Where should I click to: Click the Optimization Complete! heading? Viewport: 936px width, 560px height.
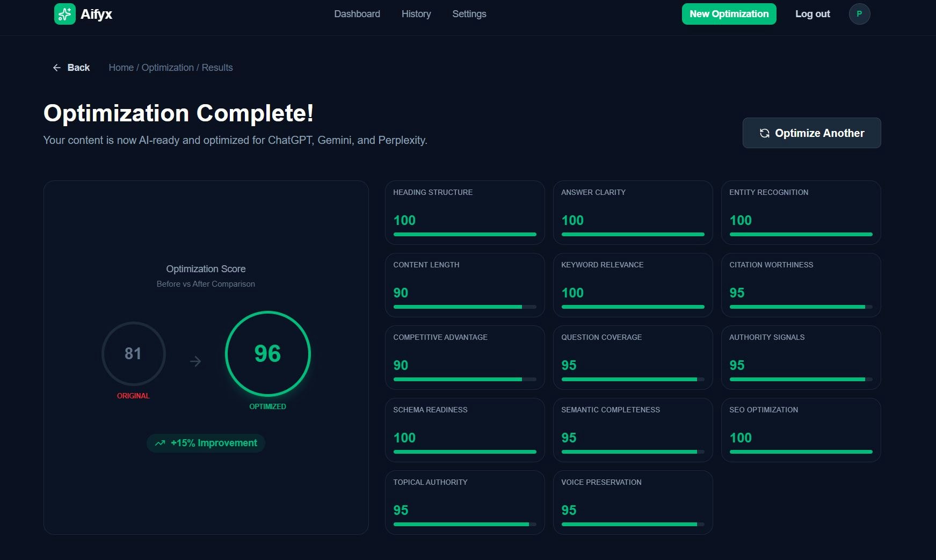(x=178, y=113)
